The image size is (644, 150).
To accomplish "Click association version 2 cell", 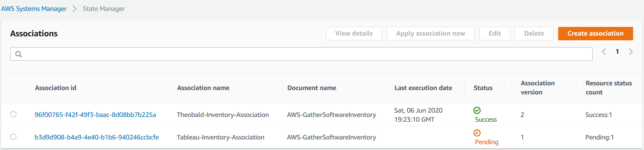I will (522, 115).
